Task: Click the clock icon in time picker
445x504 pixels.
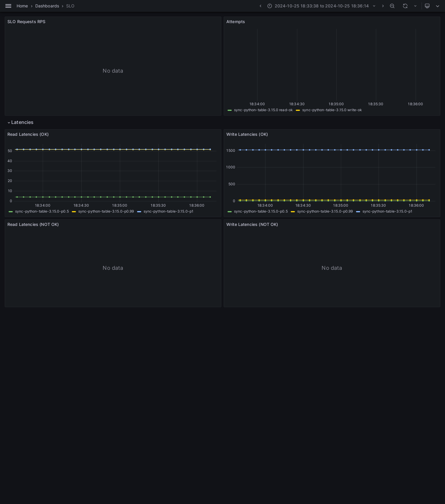Action: coord(270,6)
